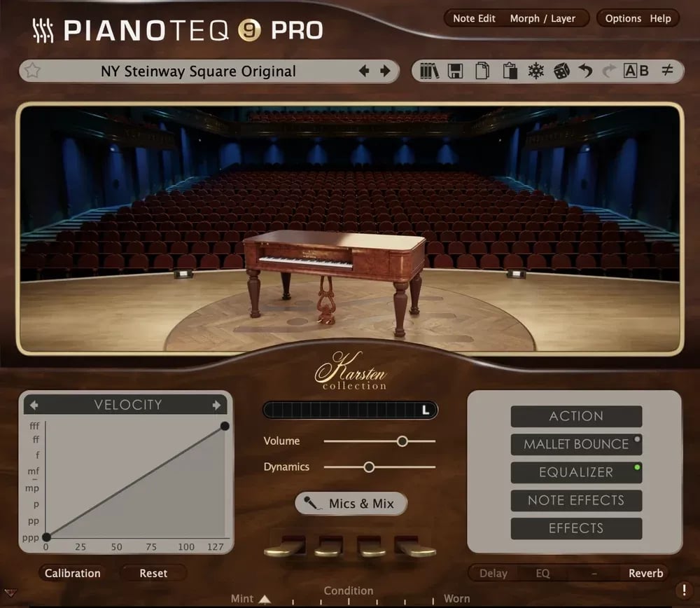Click the Calibration button
The image size is (700, 608).
72,573
